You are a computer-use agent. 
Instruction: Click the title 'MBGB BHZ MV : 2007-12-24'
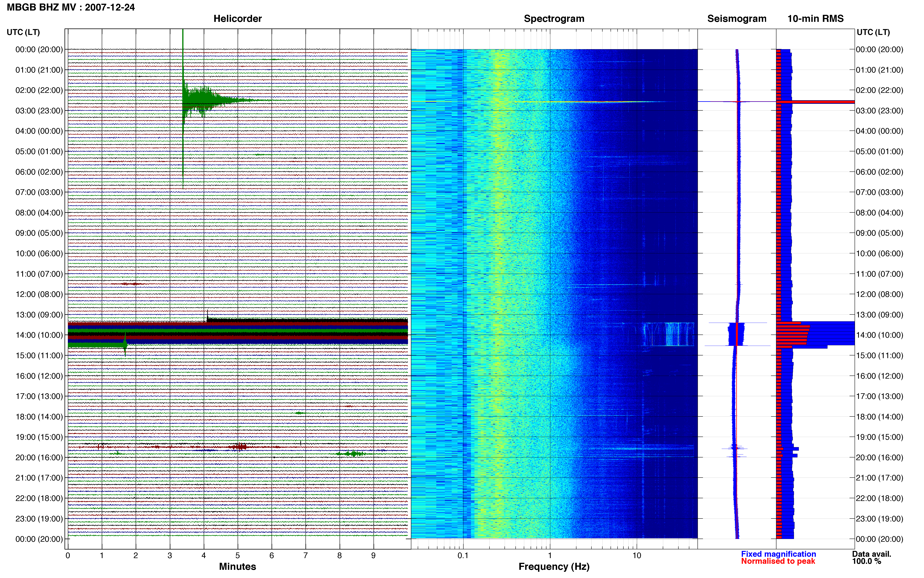[71, 7]
